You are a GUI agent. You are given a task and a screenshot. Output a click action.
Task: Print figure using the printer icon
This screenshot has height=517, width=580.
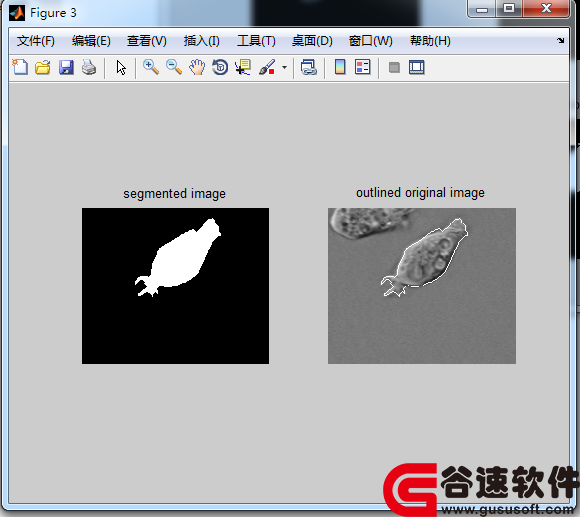89,67
